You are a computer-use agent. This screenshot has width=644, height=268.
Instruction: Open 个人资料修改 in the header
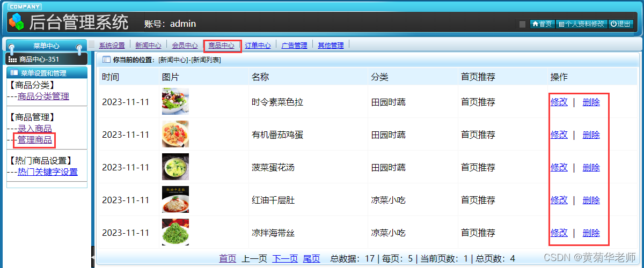coord(581,24)
